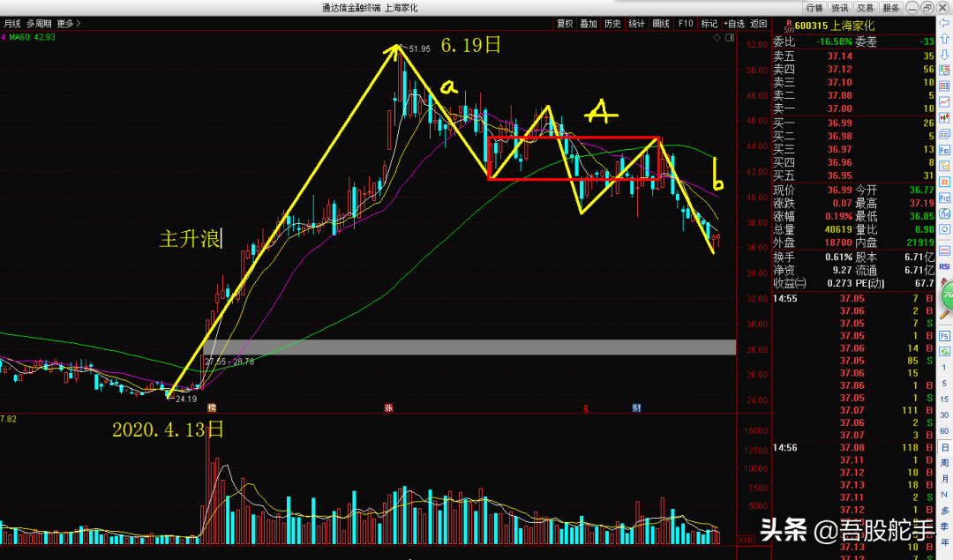Click the 历史 button
This screenshot has width=953, height=560.
tap(612, 24)
